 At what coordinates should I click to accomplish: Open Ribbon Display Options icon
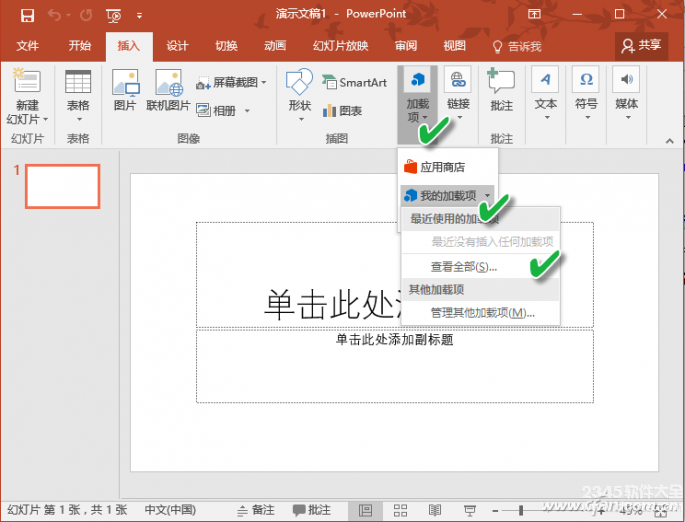tap(534, 14)
